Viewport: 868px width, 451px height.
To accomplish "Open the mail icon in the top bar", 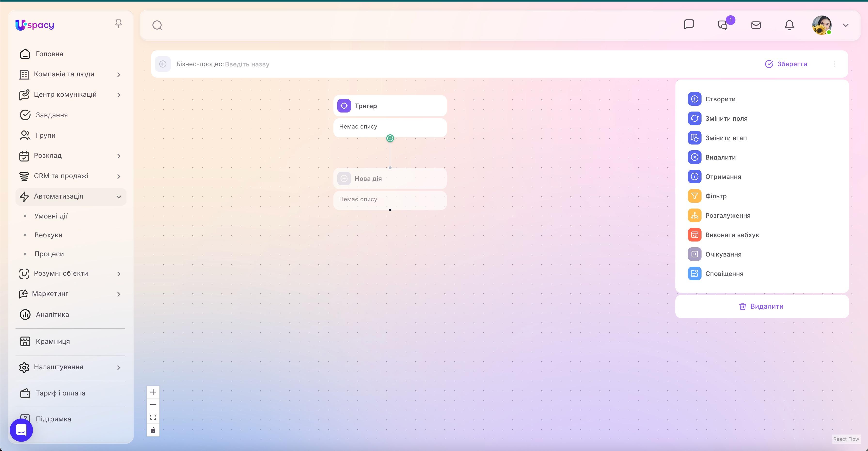I will (x=756, y=25).
